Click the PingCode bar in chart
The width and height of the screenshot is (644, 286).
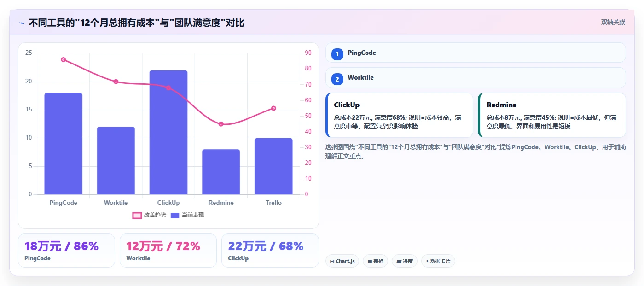coord(63,144)
